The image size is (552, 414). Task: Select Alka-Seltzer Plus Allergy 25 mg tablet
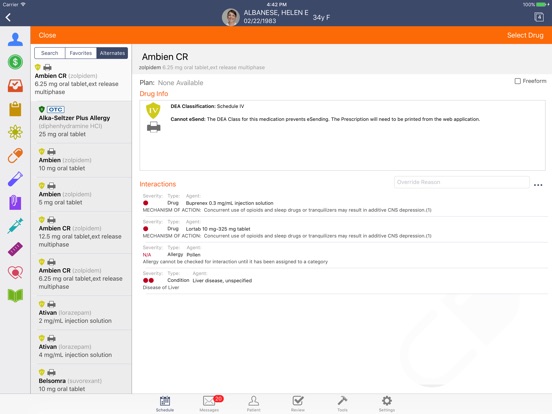pos(81,122)
